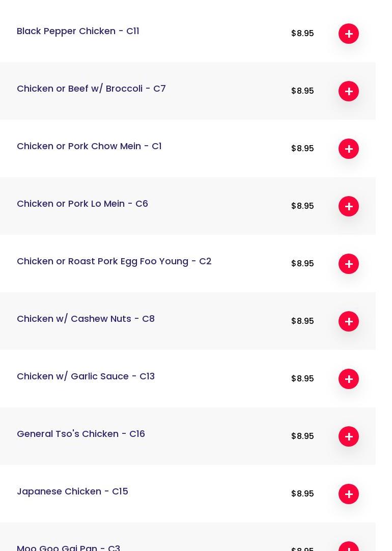Image resolution: width=392 pixels, height=551 pixels.
Task: Select Chicken or Beef w/ Broccoli - C7 title
Action: point(91,89)
